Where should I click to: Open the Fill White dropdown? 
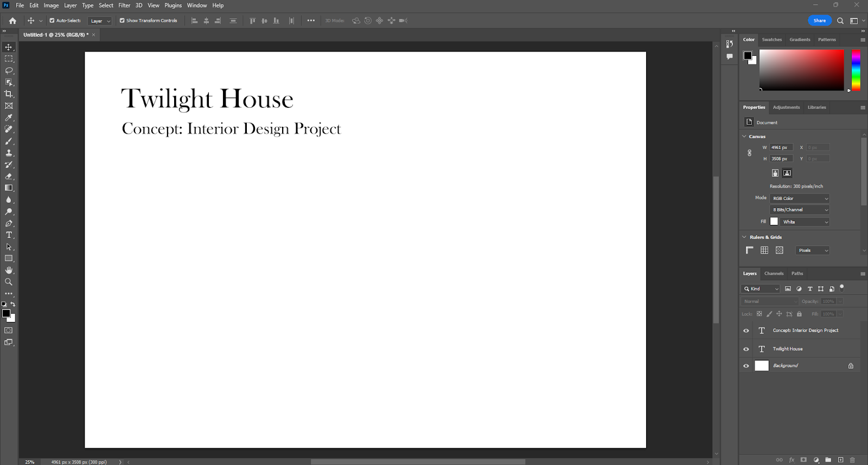(805, 222)
